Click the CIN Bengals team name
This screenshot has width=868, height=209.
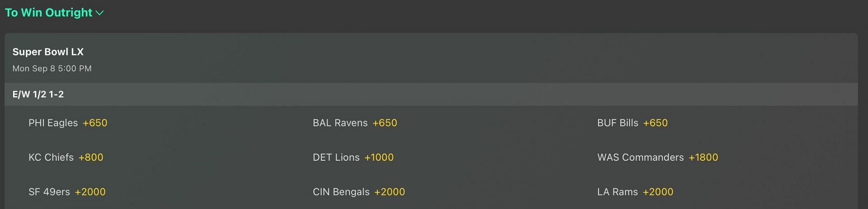pyautogui.click(x=341, y=192)
